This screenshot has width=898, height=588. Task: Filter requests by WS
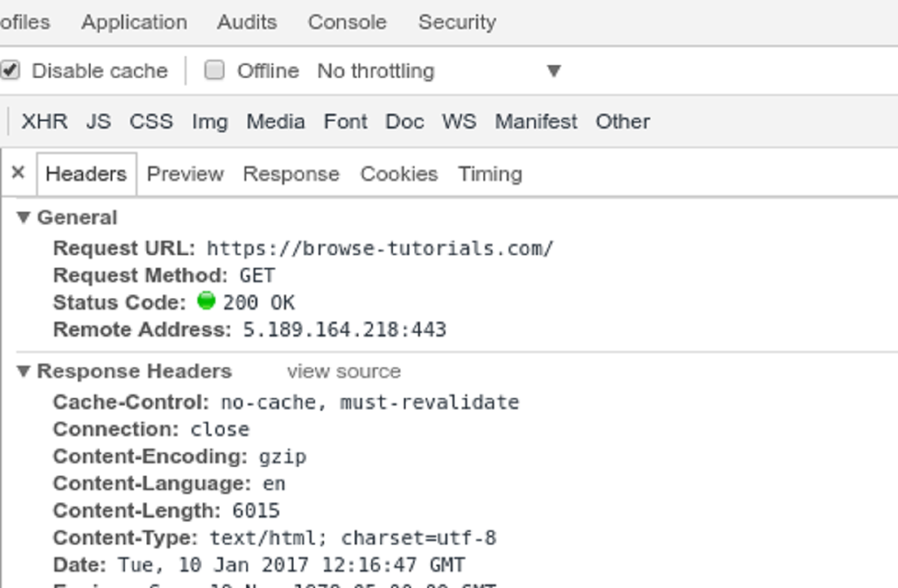(459, 121)
